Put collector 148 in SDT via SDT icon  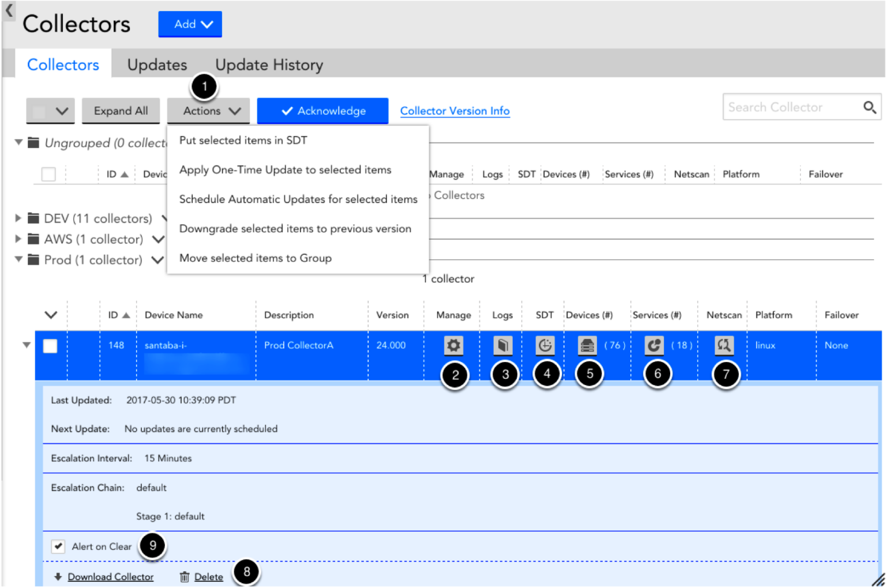pos(545,345)
